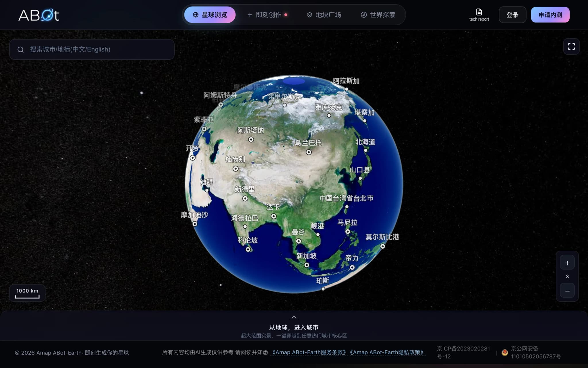Select the 杜尚别 city marker
This screenshot has height=368, width=588.
235,169
